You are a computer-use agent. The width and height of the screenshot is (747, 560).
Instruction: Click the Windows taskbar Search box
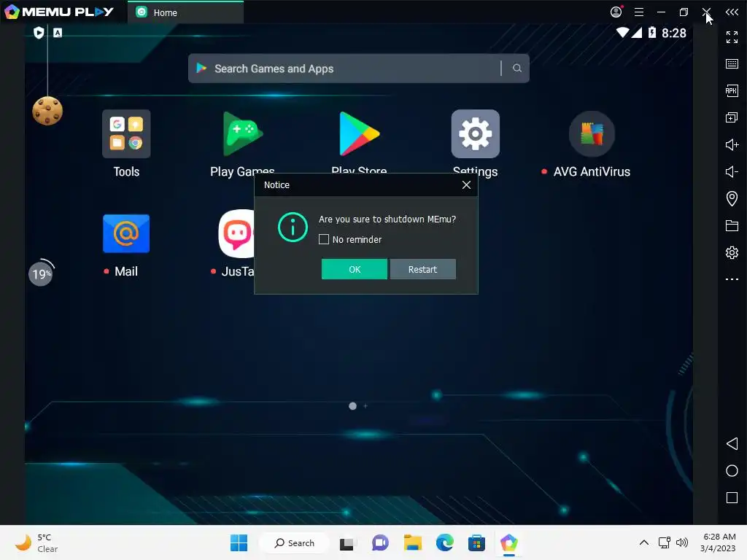(295, 542)
